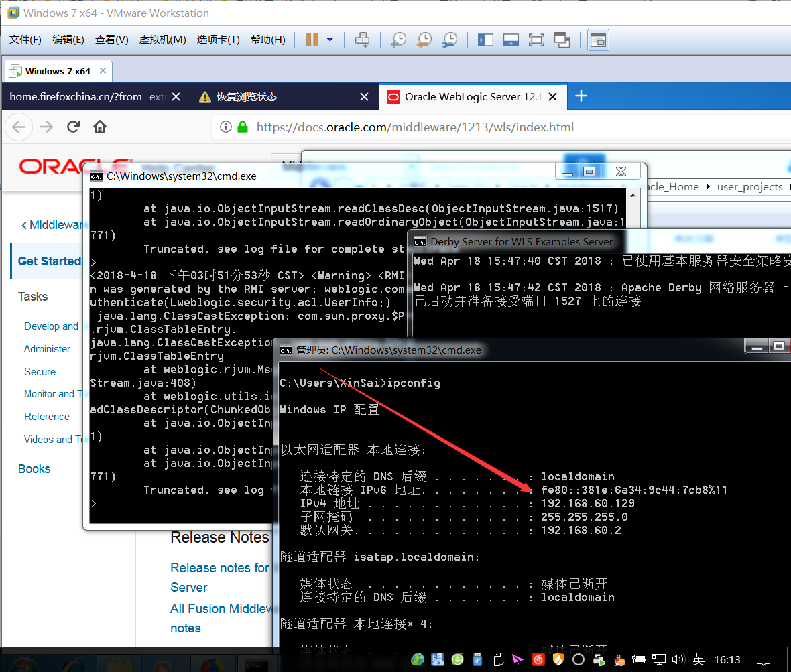Close the home.firefoxchina.cn tab
Image resolution: width=791 pixels, height=672 pixels.
click(176, 96)
